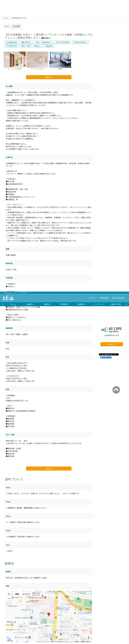
Task: Switch map to 地図 view
Action: click(x=17, y=594)
